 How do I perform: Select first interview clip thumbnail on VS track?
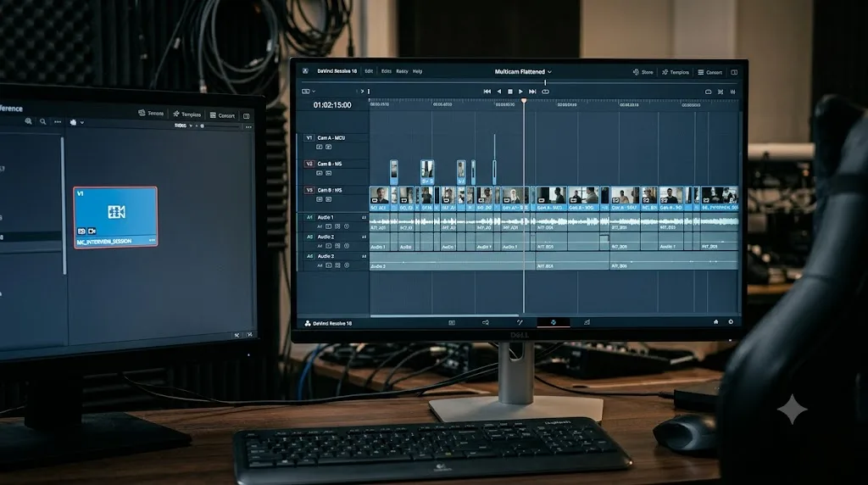coord(380,198)
